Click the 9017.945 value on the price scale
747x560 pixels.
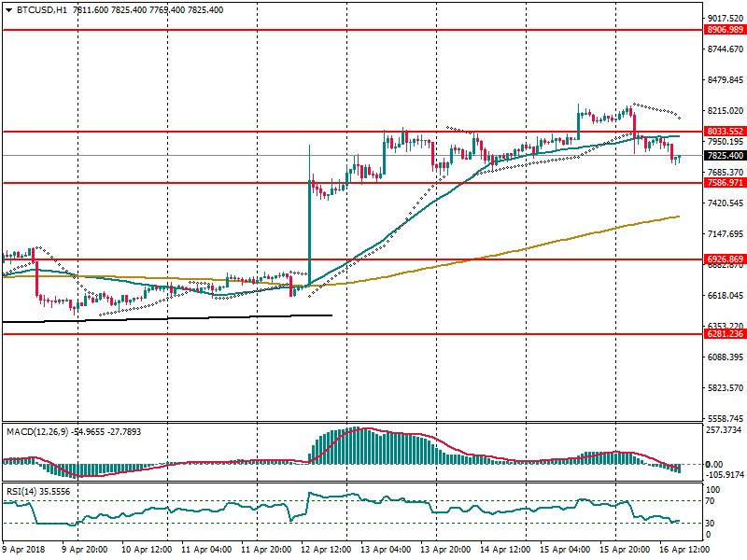click(x=725, y=18)
